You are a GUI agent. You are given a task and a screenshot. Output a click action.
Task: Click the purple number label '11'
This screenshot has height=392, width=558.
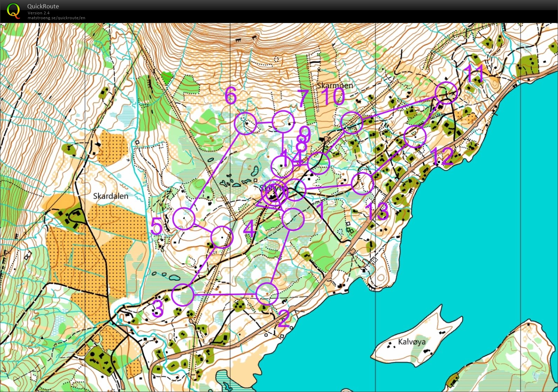[x=474, y=73]
